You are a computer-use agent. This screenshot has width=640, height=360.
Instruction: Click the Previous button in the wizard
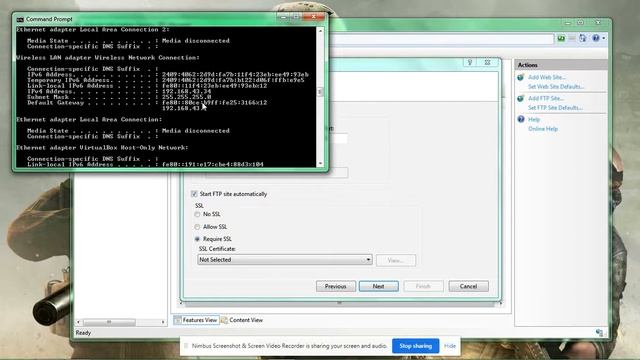tap(336, 286)
